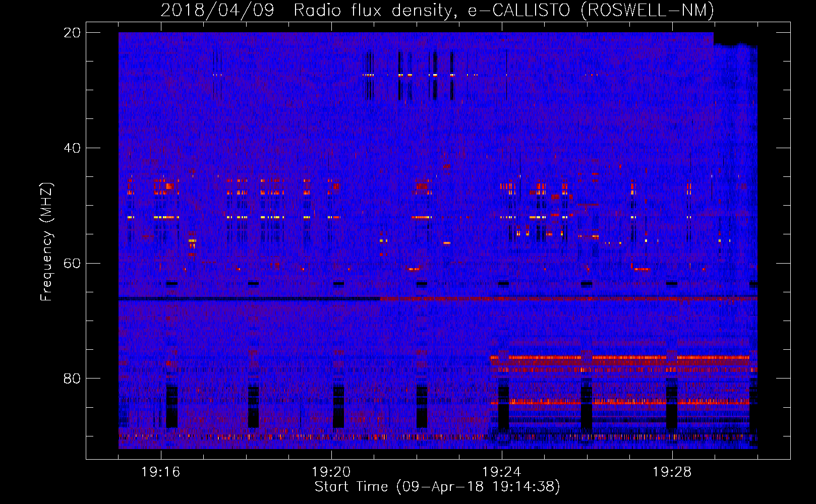
Task: Click the '20' frequency tick label
Action: [72, 33]
